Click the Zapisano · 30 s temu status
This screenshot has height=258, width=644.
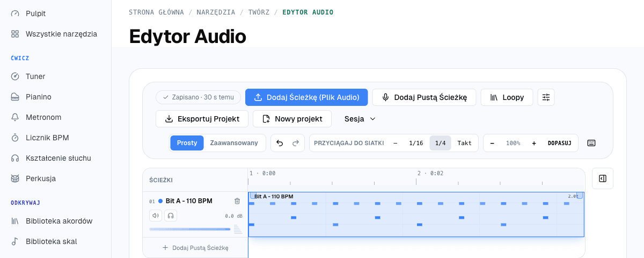tap(199, 97)
